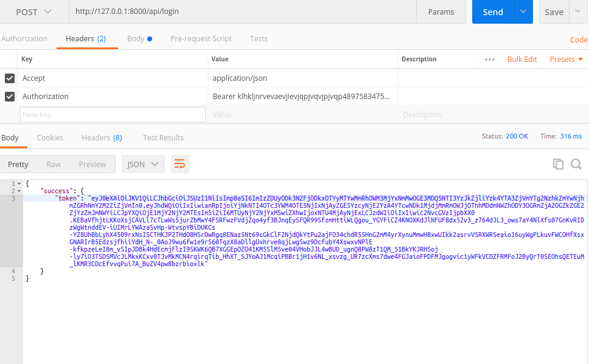Screen dimensions: 589x364
Task: Switch to the response Cookies tab
Action: click(x=50, y=137)
